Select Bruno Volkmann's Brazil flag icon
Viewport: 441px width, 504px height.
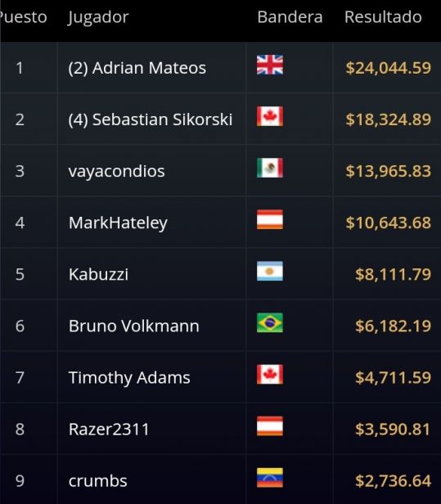(x=270, y=322)
